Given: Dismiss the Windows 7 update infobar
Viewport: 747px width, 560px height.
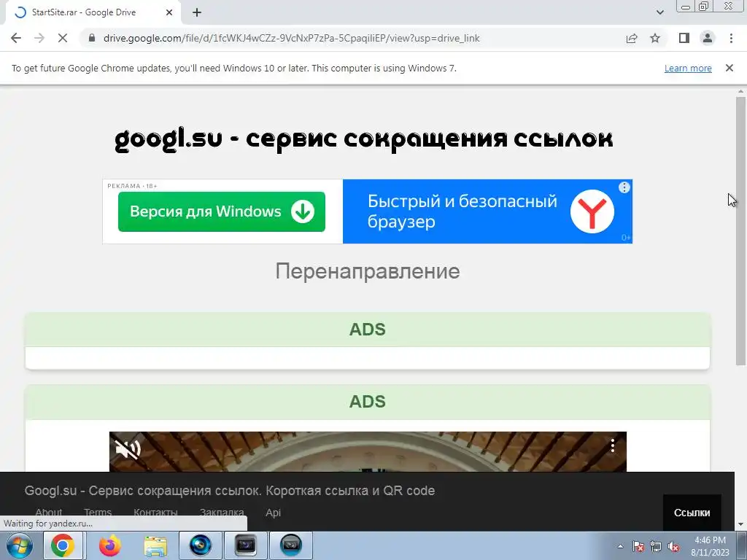Looking at the screenshot, I should click(729, 68).
